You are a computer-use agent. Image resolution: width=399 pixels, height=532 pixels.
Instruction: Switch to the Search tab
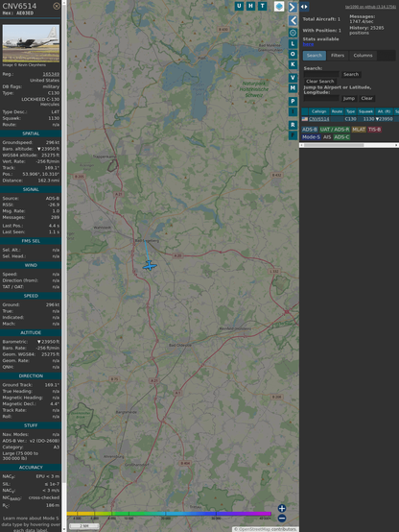[315, 56]
